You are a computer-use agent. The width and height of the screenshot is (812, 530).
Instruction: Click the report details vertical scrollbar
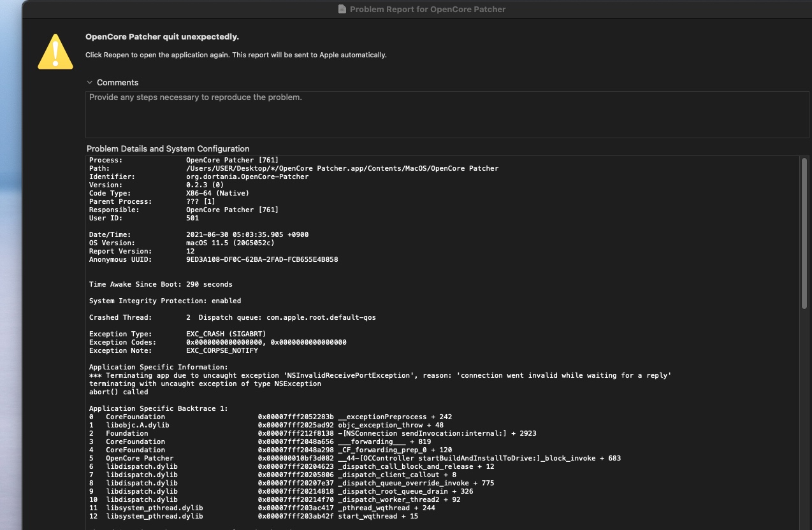[x=804, y=233]
